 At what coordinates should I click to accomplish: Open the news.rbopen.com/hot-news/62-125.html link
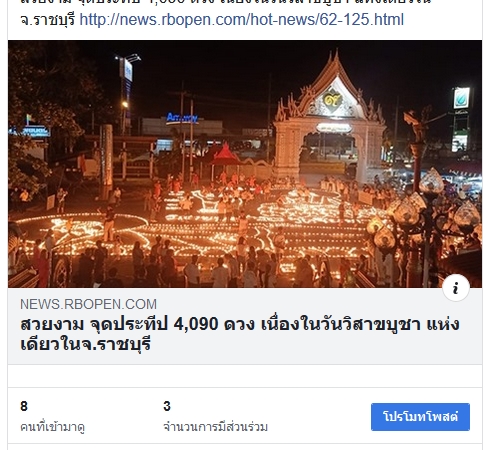241,20
